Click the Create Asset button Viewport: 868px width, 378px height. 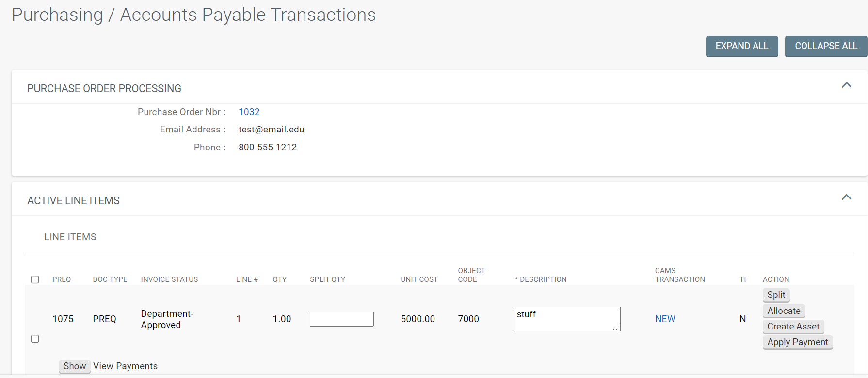click(793, 327)
